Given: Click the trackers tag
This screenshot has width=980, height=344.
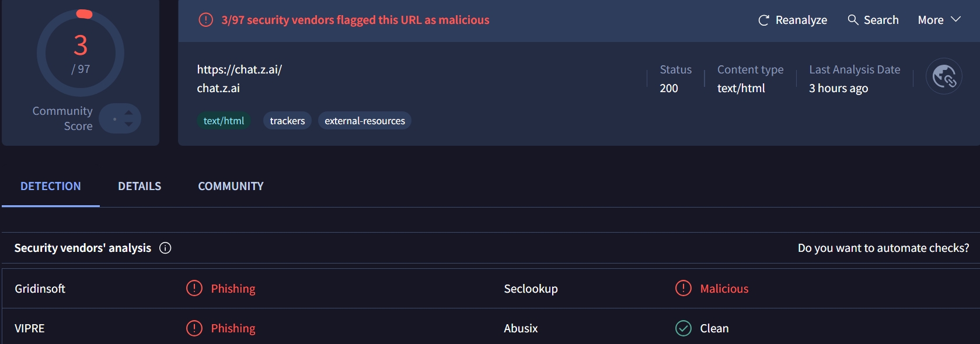Looking at the screenshot, I should click(x=287, y=121).
